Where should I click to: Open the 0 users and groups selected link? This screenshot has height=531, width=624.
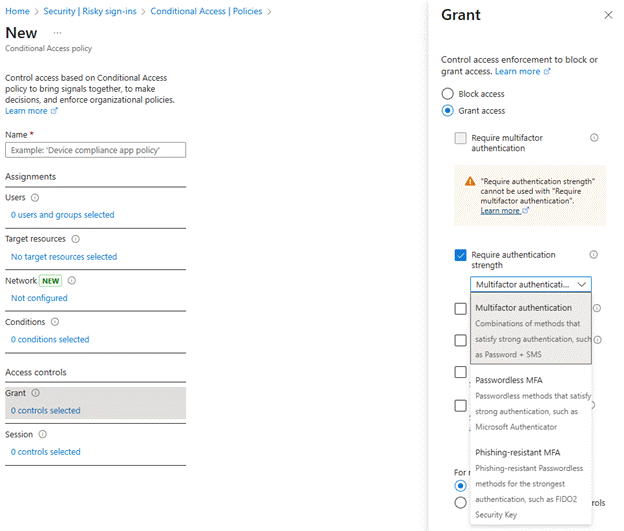click(62, 215)
